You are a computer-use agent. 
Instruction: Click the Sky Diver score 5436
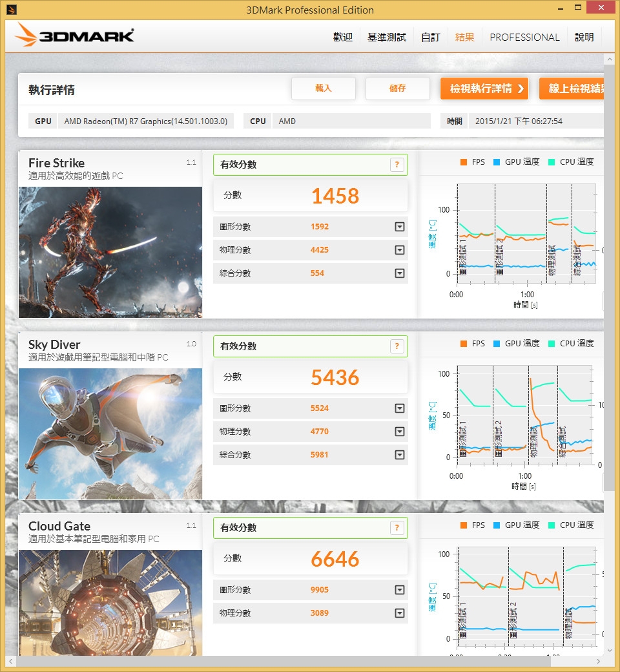335,377
